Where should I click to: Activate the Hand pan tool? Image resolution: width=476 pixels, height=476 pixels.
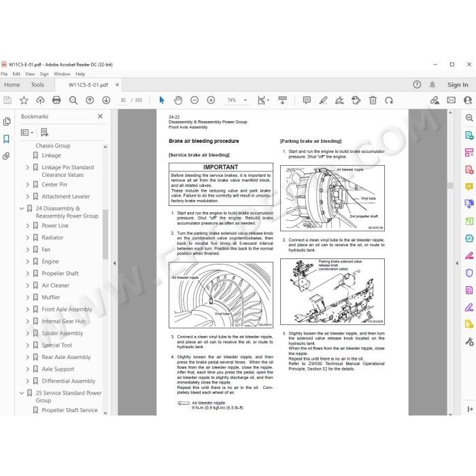coord(178,100)
